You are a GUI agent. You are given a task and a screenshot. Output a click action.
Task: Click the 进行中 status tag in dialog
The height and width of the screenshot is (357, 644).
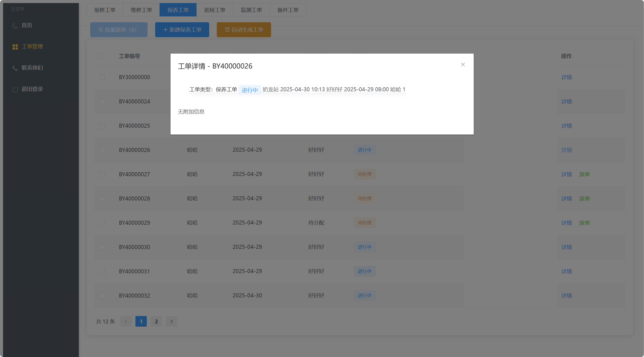coord(250,90)
